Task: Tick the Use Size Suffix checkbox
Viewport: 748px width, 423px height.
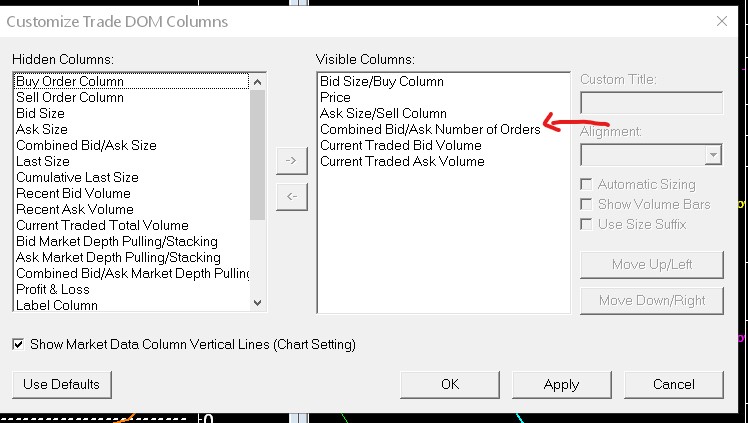Action: coord(587,224)
